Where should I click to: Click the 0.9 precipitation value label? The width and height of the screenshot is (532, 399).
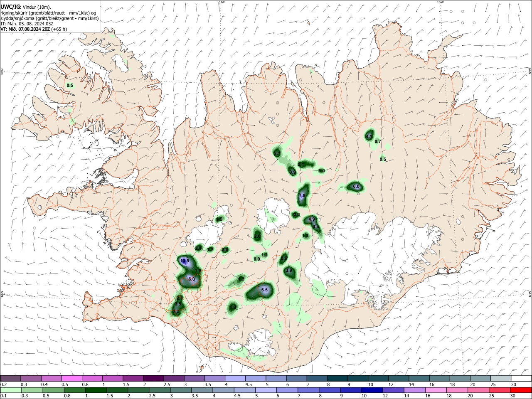pyautogui.click(x=257, y=259)
